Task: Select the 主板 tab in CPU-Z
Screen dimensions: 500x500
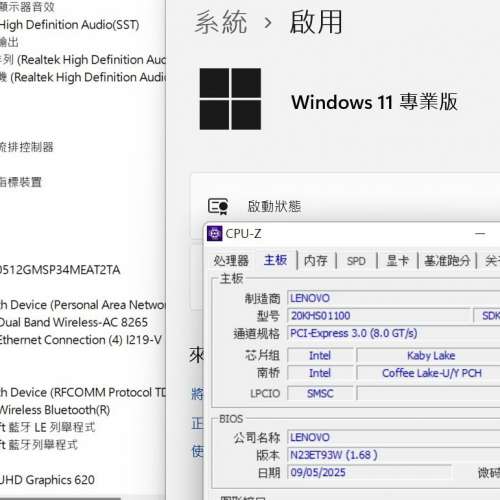Action: click(x=275, y=260)
